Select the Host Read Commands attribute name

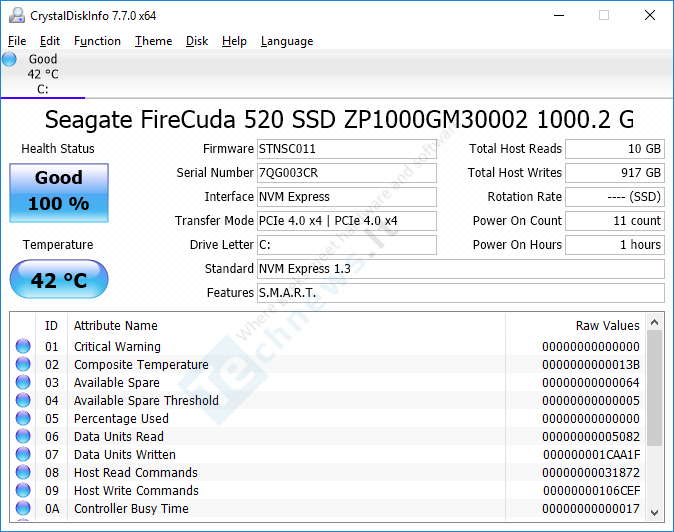click(x=136, y=473)
